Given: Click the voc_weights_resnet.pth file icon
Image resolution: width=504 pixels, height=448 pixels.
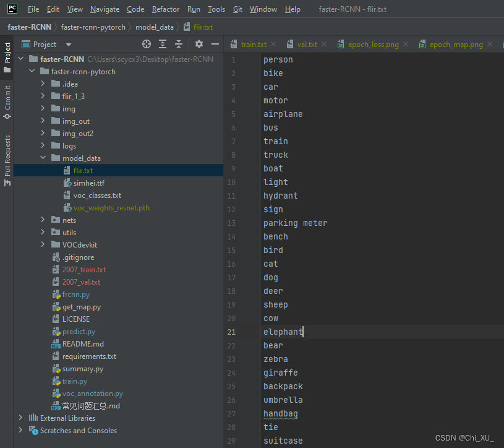Looking at the screenshot, I should (x=67, y=208).
